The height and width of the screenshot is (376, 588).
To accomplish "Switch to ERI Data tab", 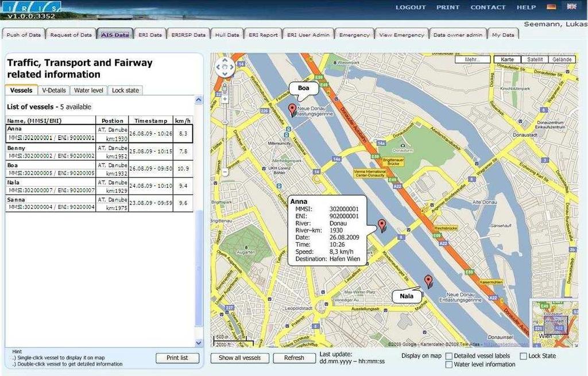I will click(x=150, y=34).
